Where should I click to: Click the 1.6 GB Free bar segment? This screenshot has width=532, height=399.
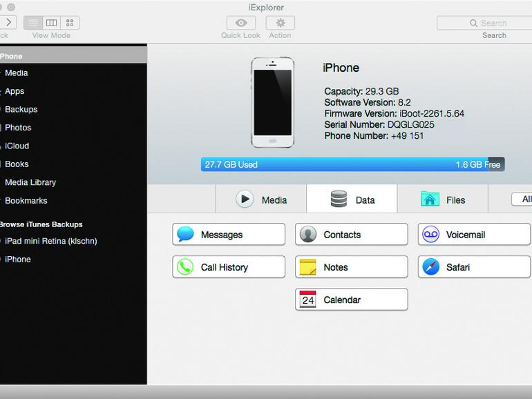pos(496,164)
